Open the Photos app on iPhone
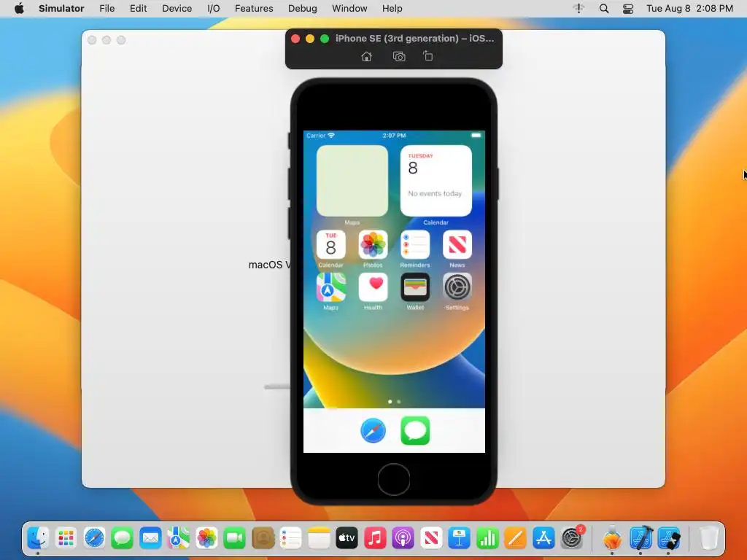 pos(373,245)
